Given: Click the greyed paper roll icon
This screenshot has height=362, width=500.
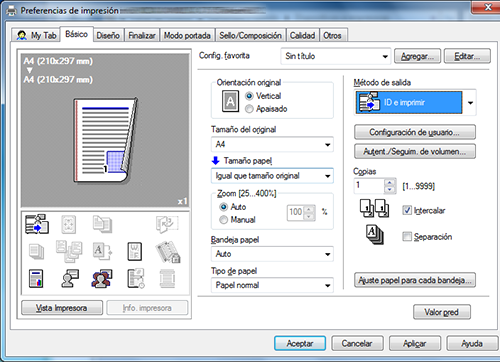Looking at the screenshot, I should (x=167, y=279).
